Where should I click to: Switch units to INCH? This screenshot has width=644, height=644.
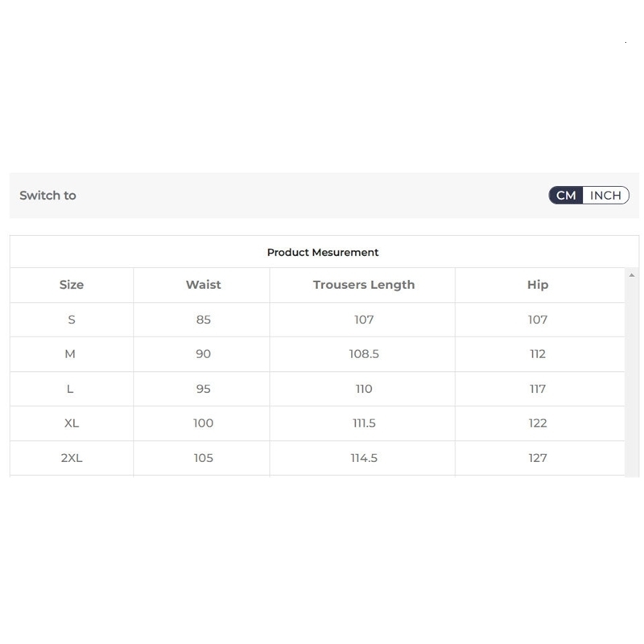(x=605, y=196)
